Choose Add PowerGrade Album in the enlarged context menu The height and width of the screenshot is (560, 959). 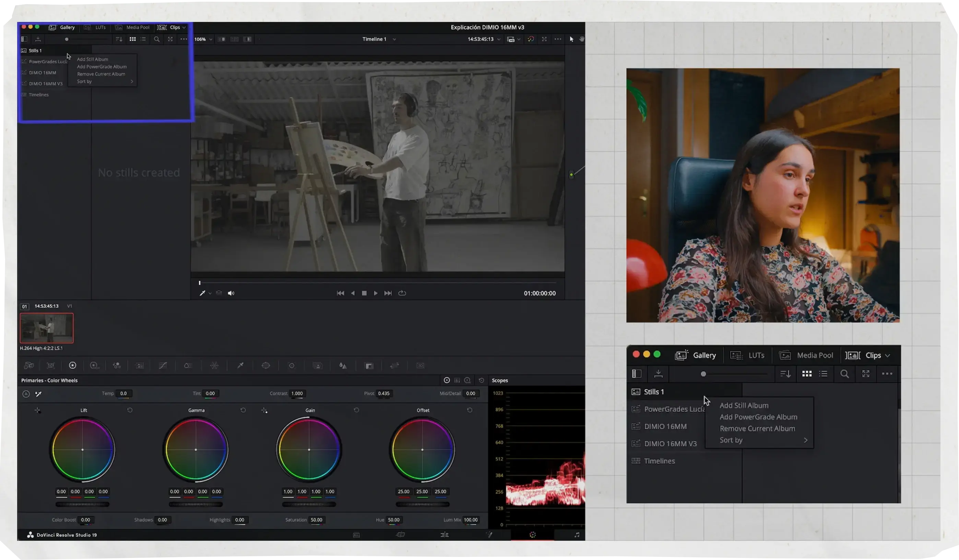[758, 417]
